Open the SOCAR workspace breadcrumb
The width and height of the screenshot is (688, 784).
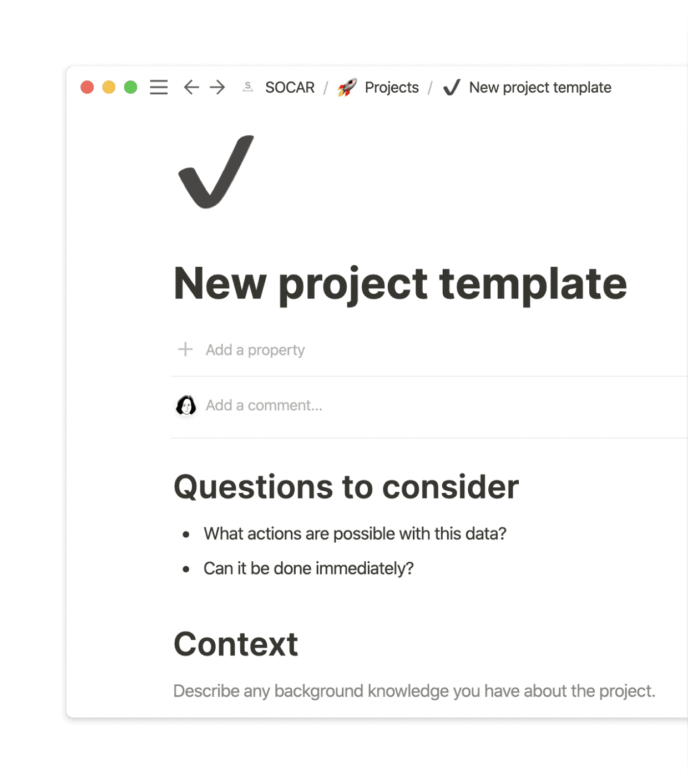coord(289,87)
